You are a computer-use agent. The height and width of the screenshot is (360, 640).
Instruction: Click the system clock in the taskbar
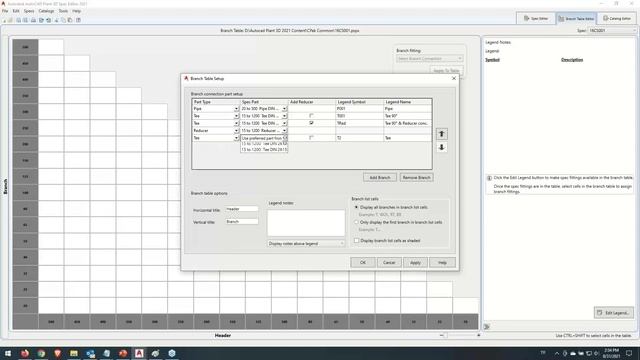[611, 353]
